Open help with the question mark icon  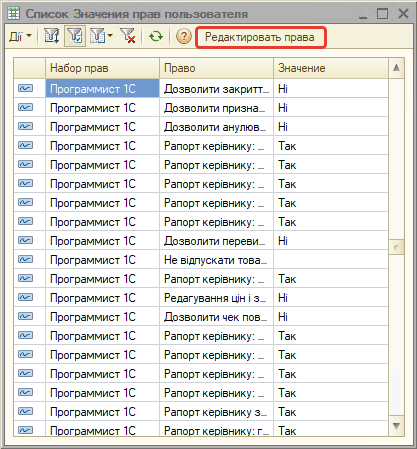(x=184, y=36)
